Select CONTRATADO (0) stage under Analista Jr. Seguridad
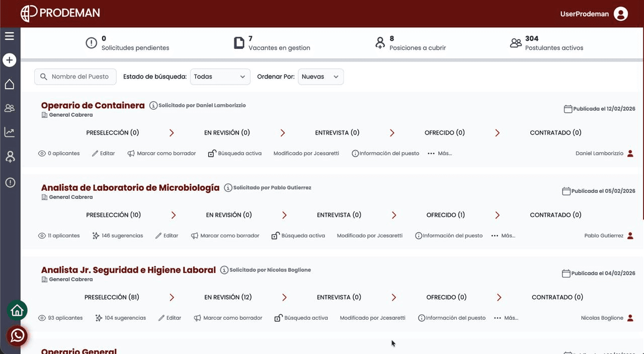 coord(557,297)
